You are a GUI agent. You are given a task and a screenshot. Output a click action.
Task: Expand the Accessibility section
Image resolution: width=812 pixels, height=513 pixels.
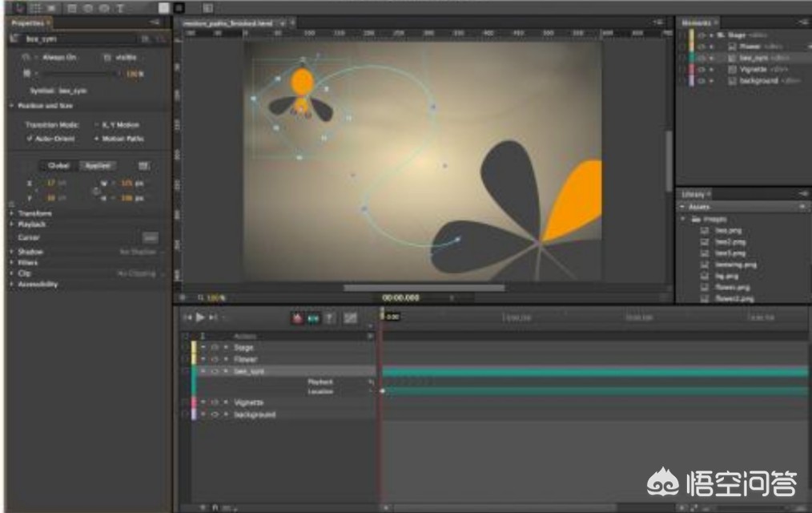(11, 285)
